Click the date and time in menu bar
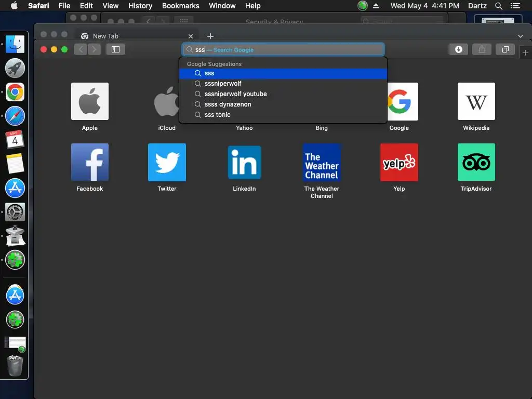Image resolution: width=532 pixels, height=399 pixels. click(x=425, y=6)
